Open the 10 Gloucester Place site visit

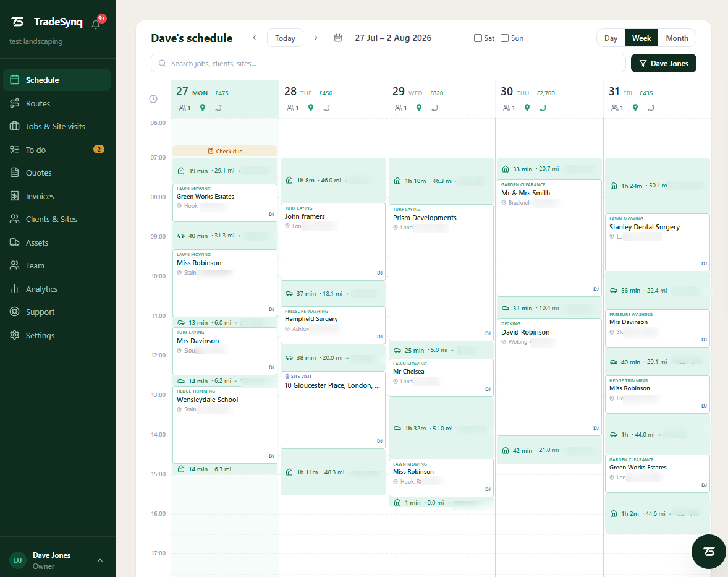point(333,410)
